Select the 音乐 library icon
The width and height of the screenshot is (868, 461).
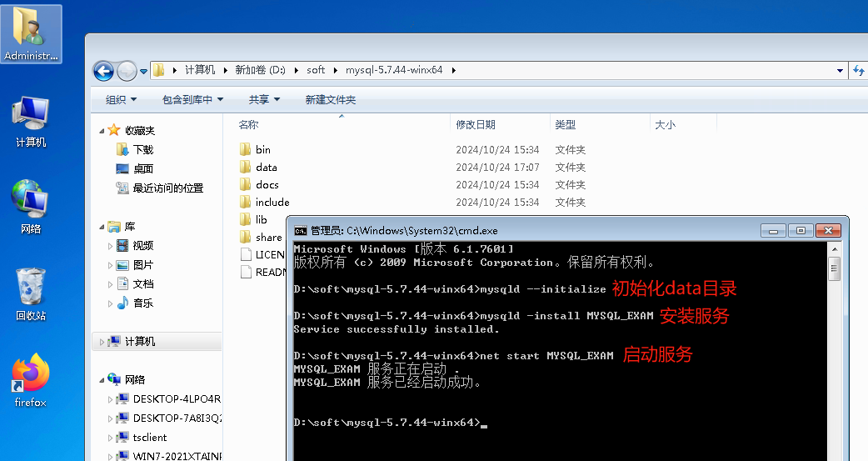122,303
